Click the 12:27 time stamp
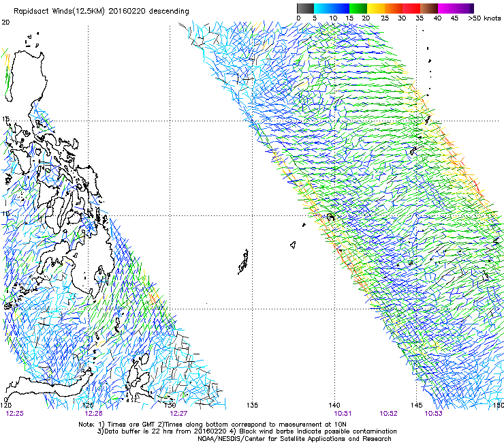 (178, 414)
